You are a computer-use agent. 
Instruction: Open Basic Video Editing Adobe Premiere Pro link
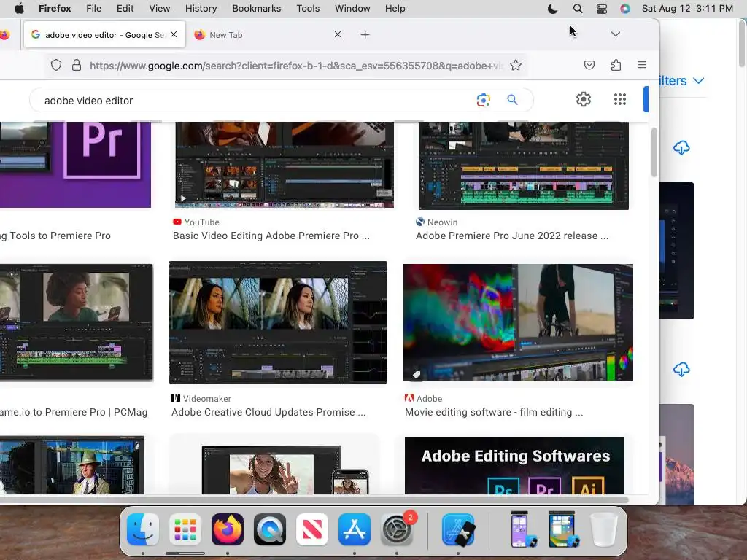pyautogui.click(x=271, y=236)
